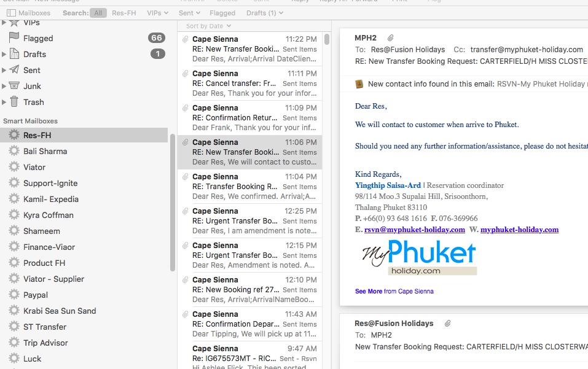Screen dimensions: 588x369
Task: Click the mailbox sidebar scrollbar
Action: pyautogui.click(x=173, y=202)
